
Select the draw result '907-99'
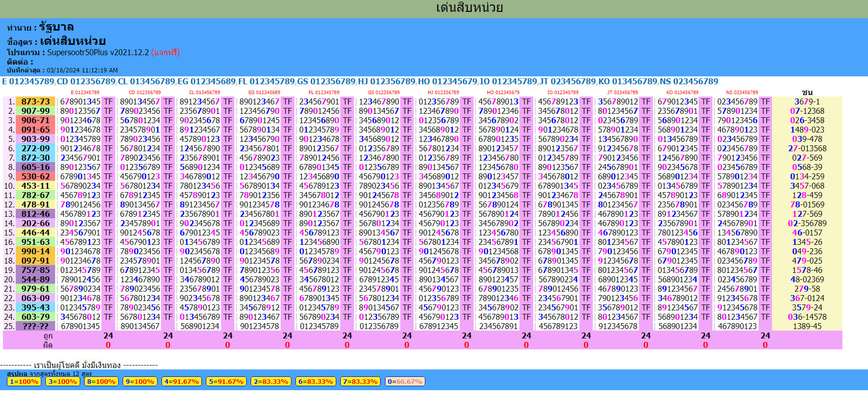pos(35,111)
